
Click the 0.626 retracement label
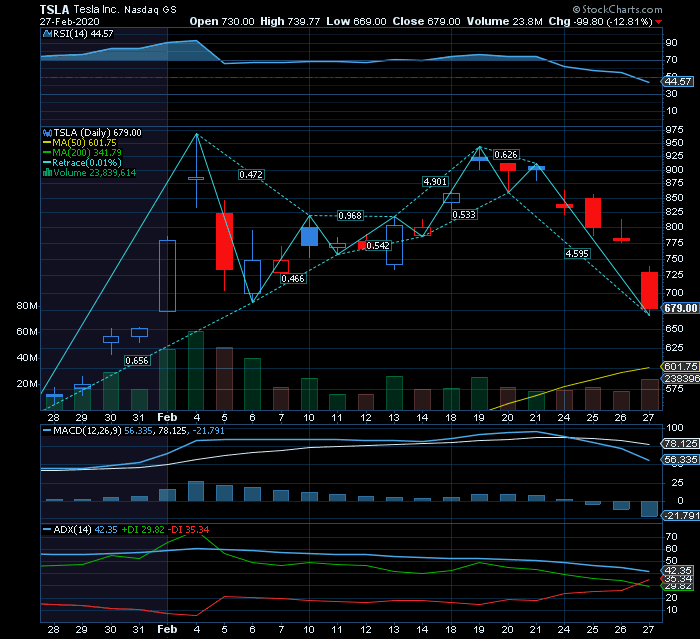(x=506, y=155)
